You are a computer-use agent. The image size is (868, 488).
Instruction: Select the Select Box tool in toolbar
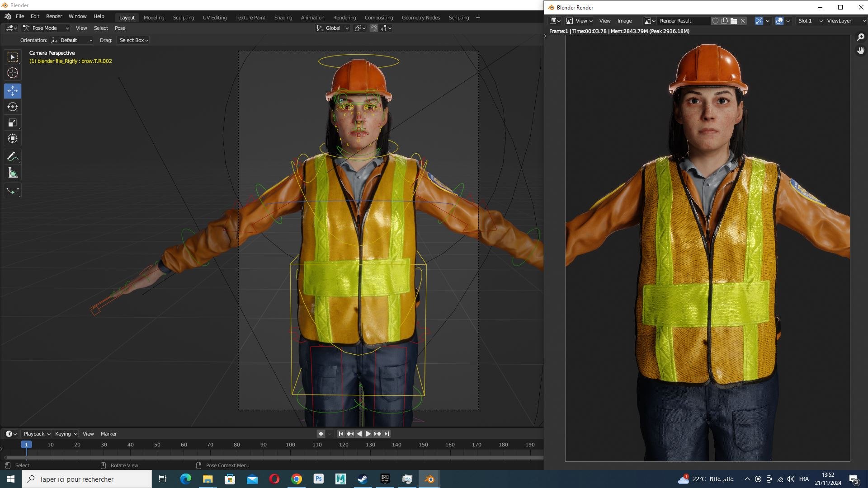13,57
